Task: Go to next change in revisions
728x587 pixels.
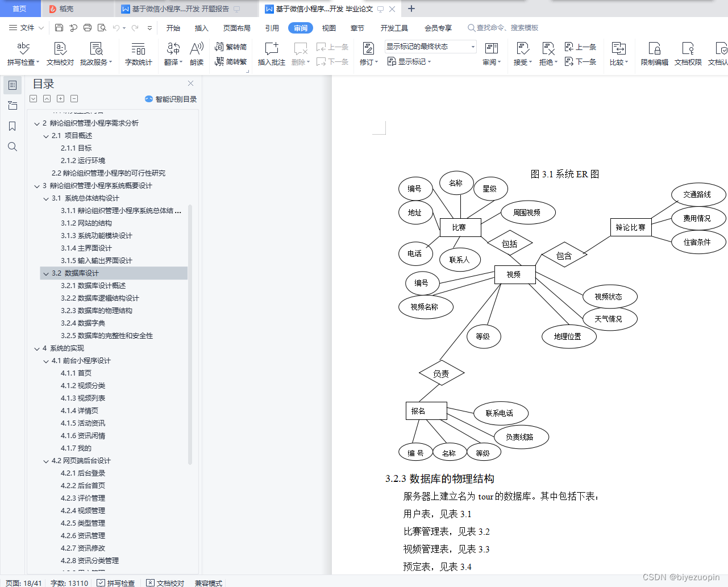Action: (580, 61)
